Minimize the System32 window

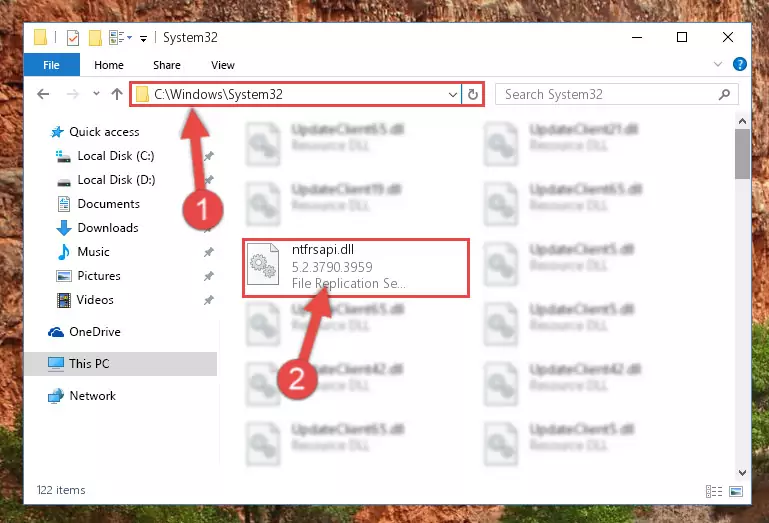637,37
